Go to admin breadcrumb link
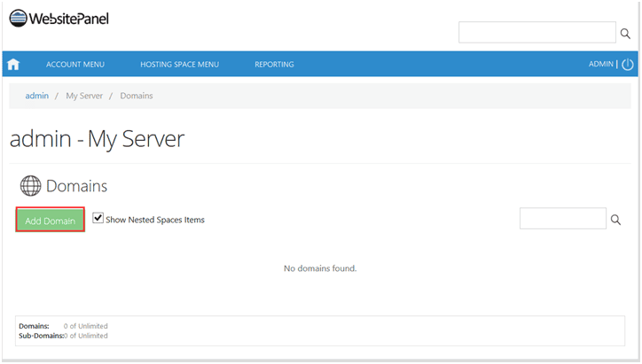This screenshot has height=364, width=642. (x=37, y=96)
